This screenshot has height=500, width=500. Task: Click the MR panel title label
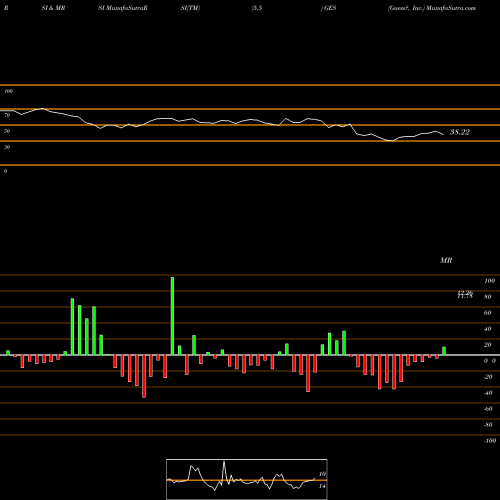(x=446, y=260)
